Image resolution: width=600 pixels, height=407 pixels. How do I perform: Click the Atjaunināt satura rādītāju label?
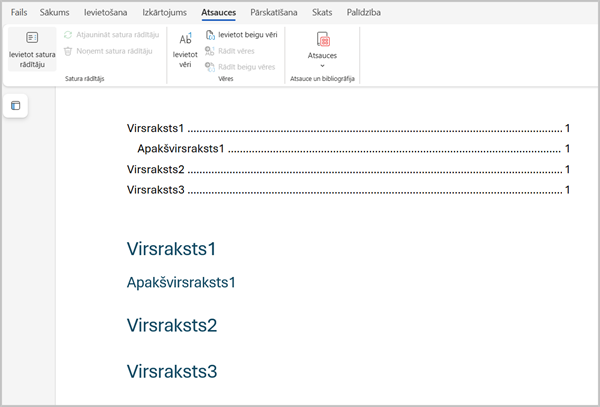(x=117, y=35)
